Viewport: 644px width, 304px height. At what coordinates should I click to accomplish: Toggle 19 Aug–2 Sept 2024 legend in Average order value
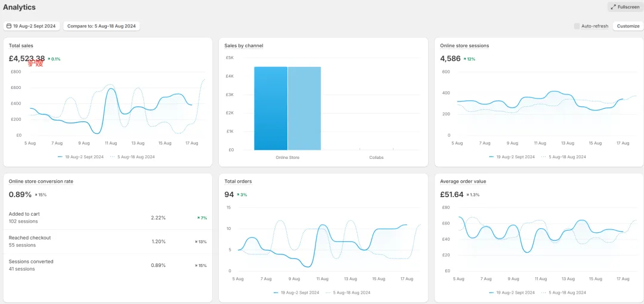pos(512,293)
